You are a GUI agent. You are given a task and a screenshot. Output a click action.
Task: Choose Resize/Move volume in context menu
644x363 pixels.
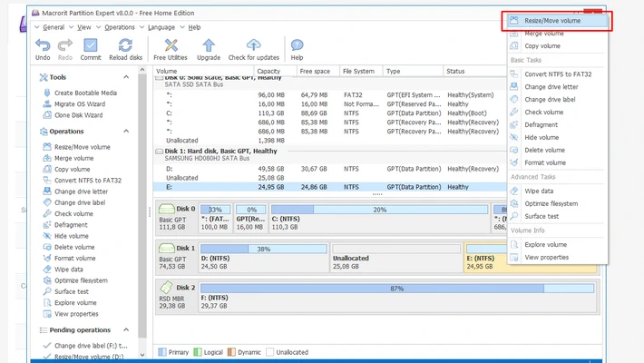coord(557,21)
